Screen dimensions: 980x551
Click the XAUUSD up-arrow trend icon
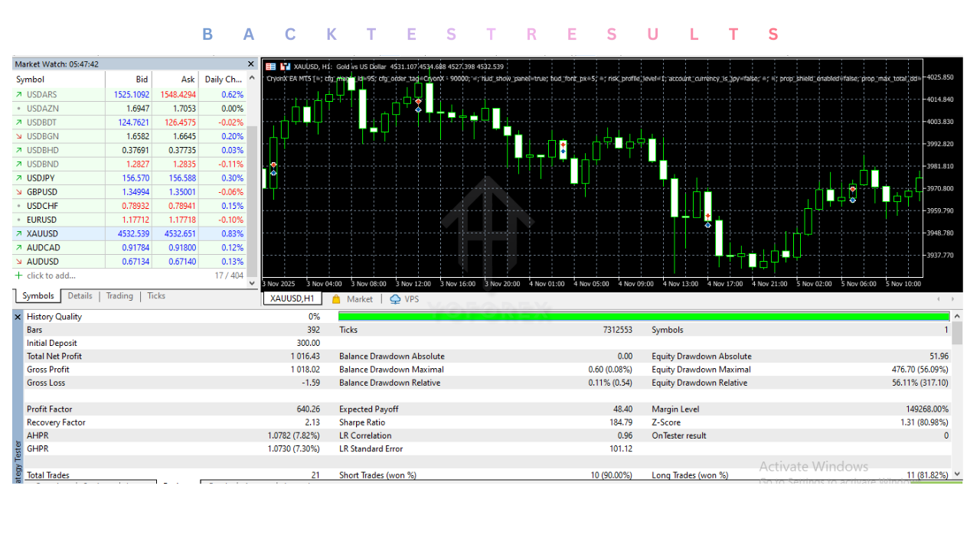click(x=19, y=233)
